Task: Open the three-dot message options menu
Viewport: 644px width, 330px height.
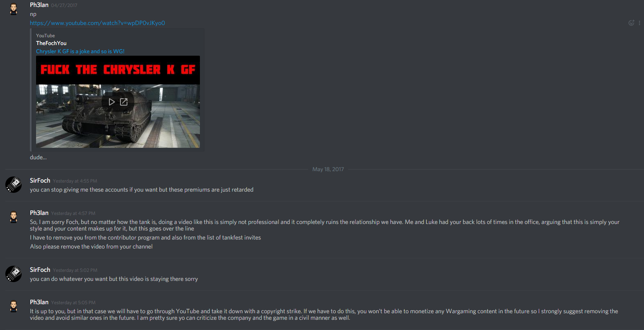Action: click(639, 23)
